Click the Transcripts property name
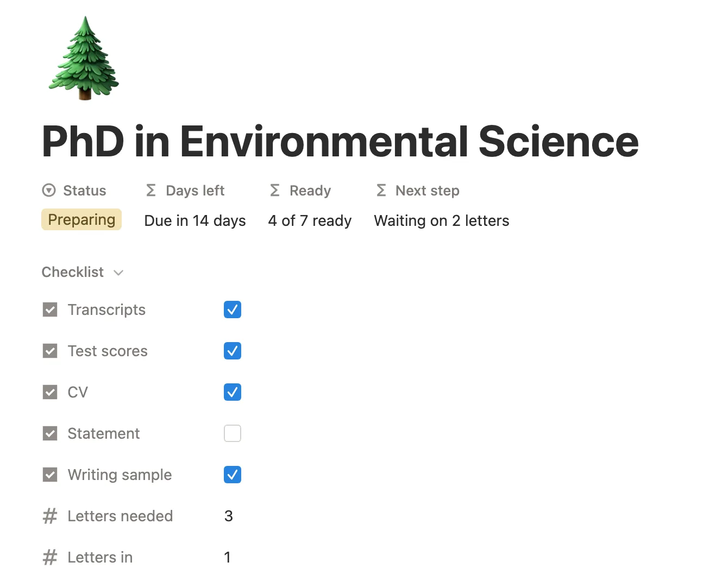The width and height of the screenshot is (728, 581). pos(106,310)
